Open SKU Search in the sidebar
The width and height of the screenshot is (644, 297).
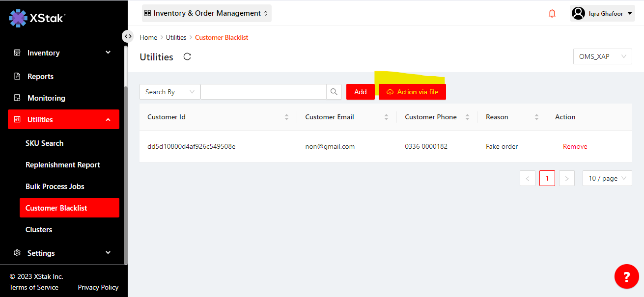(44, 143)
